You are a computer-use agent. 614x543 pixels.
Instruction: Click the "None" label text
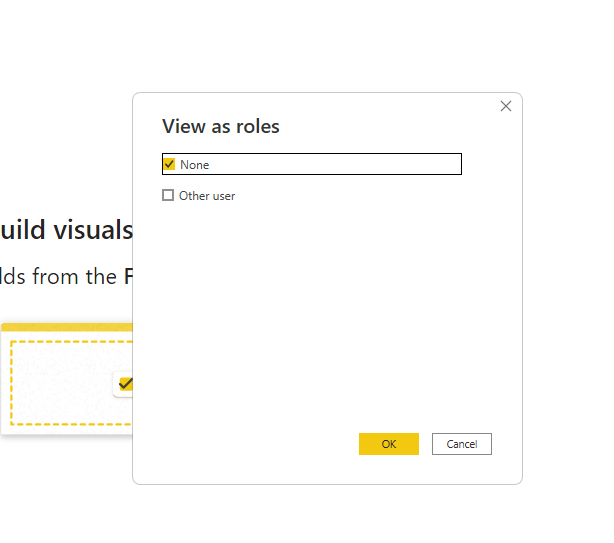tap(195, 165)
